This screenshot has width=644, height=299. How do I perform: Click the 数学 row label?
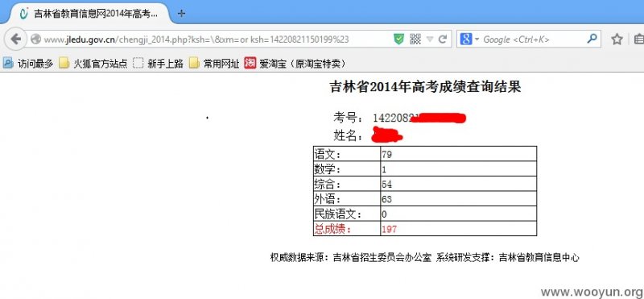(x=328, y=169)
